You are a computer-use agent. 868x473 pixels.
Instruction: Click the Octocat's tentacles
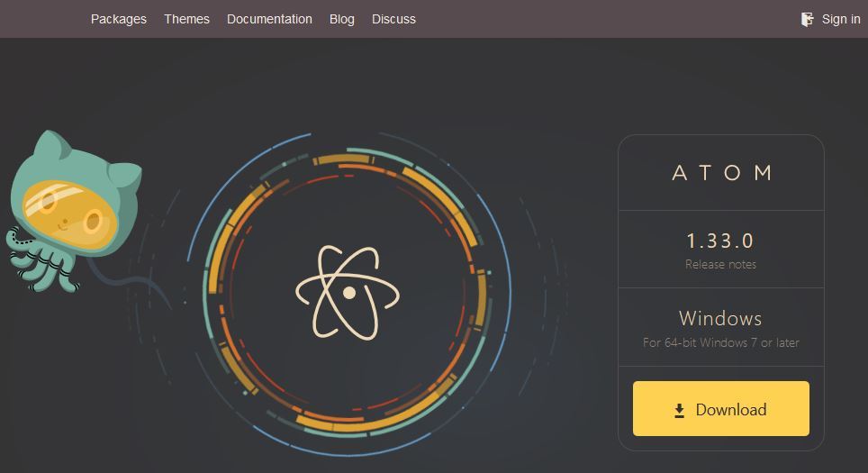pos(36,263)
